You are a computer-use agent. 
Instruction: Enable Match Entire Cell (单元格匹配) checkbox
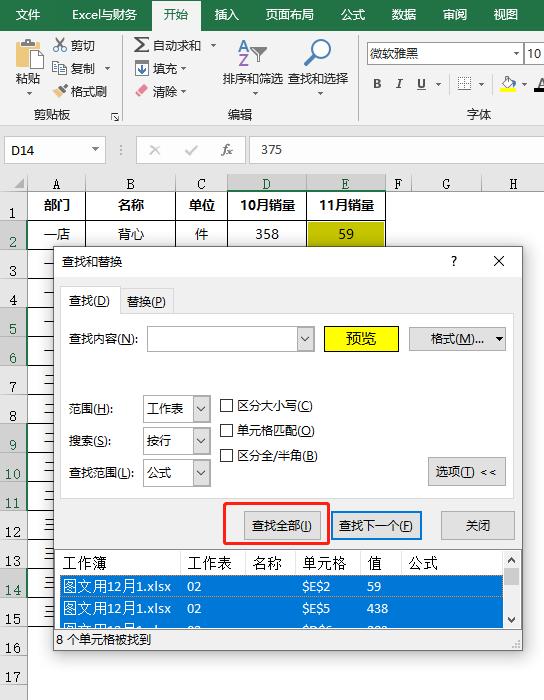226,430
